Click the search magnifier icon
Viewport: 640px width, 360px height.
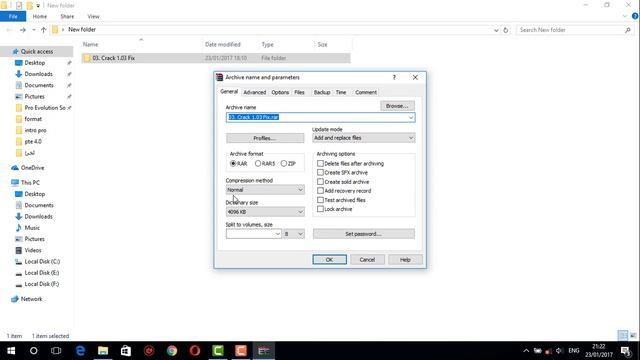tap(628, 30)
